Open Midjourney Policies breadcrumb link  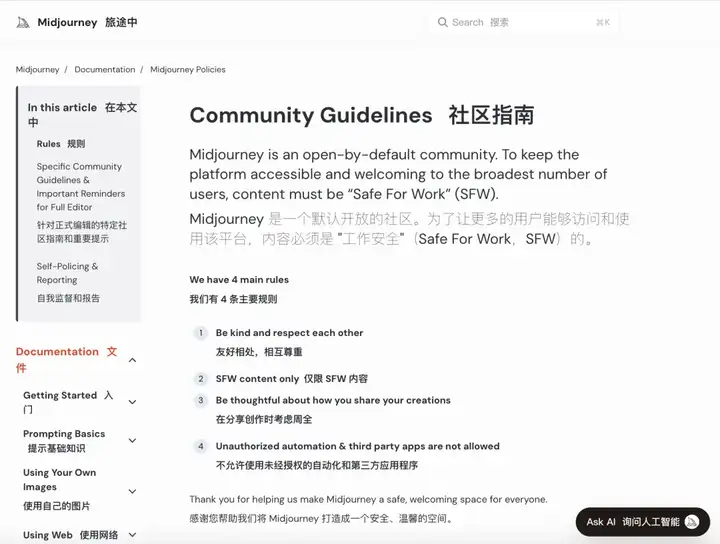tap(188, 69)
